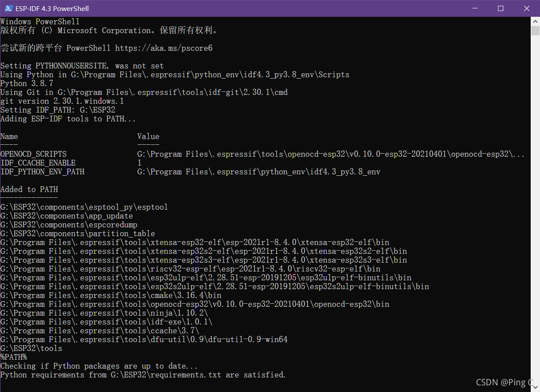
Task: Minimize the ESP-IDF 4.3 PowerShell window
Action: (475, 8)
